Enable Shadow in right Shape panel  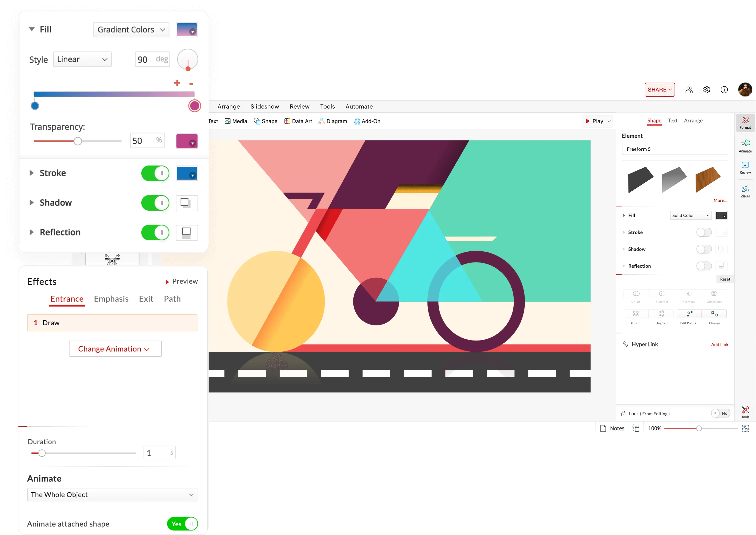(704, 249)
